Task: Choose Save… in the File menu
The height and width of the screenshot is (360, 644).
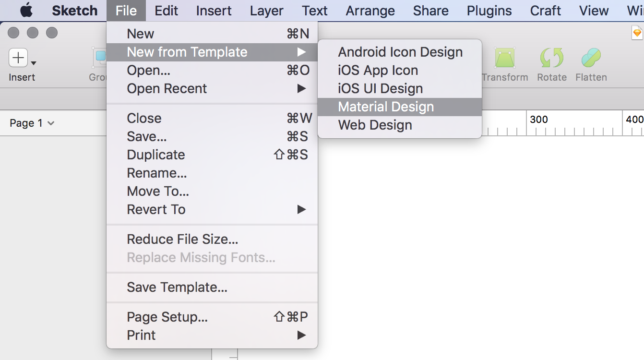Action: (212, 136)
